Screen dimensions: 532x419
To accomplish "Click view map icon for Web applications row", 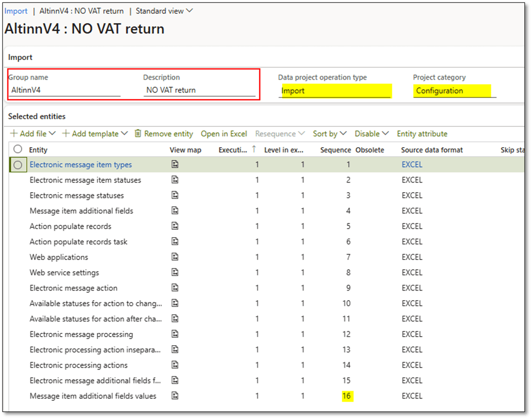I will (174, 257).
